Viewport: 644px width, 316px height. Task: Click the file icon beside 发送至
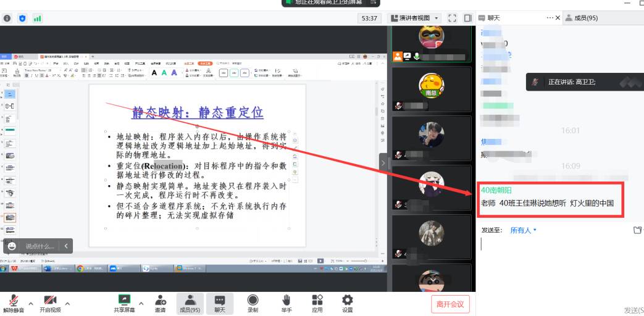point(637,230)
